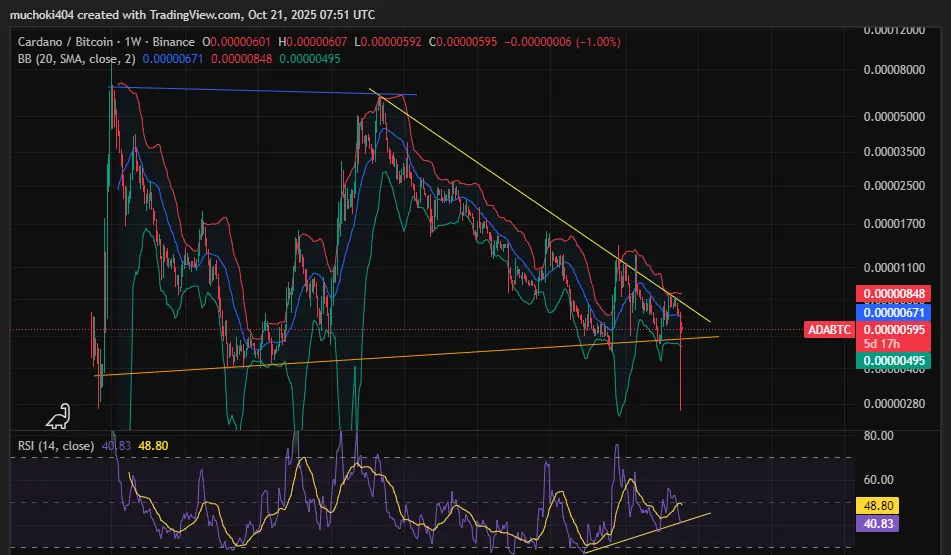Click the −0.00000006 (−1.00%) change value

pyautogui.click(x=562, y=42)
